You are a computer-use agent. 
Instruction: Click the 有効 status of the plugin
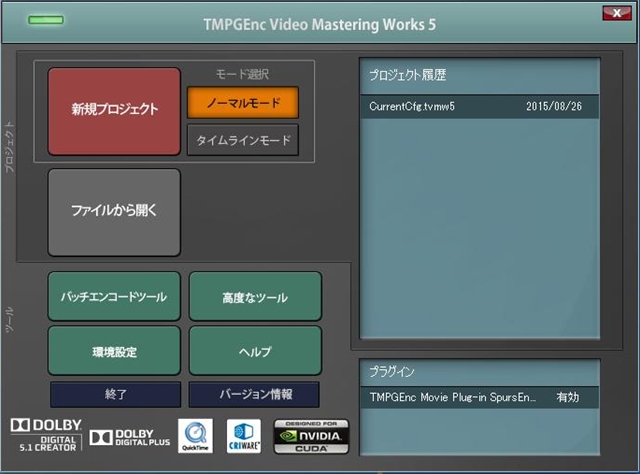(x=568, y=397)
